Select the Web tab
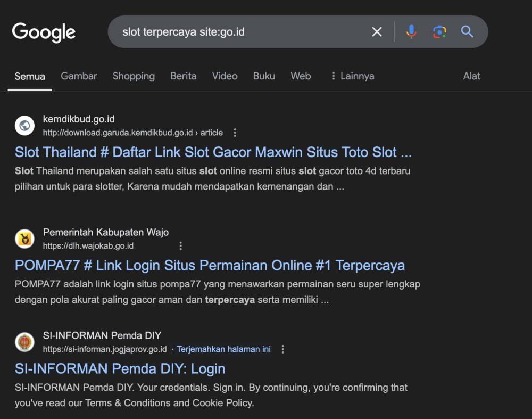532x419 pixels. (301, 76)
